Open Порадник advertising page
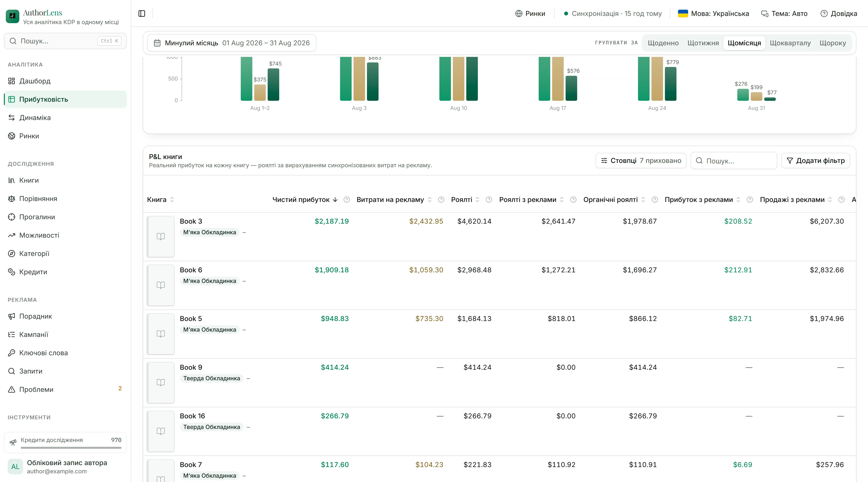The height and width of the screenshot is (482, 868). coord(65,316)
